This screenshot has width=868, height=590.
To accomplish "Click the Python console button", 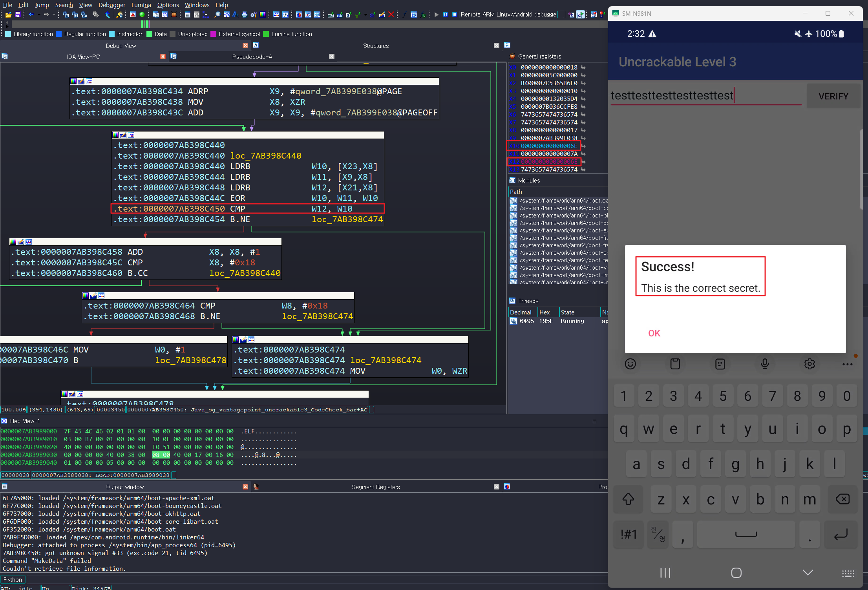I will (x=13, y=579).
